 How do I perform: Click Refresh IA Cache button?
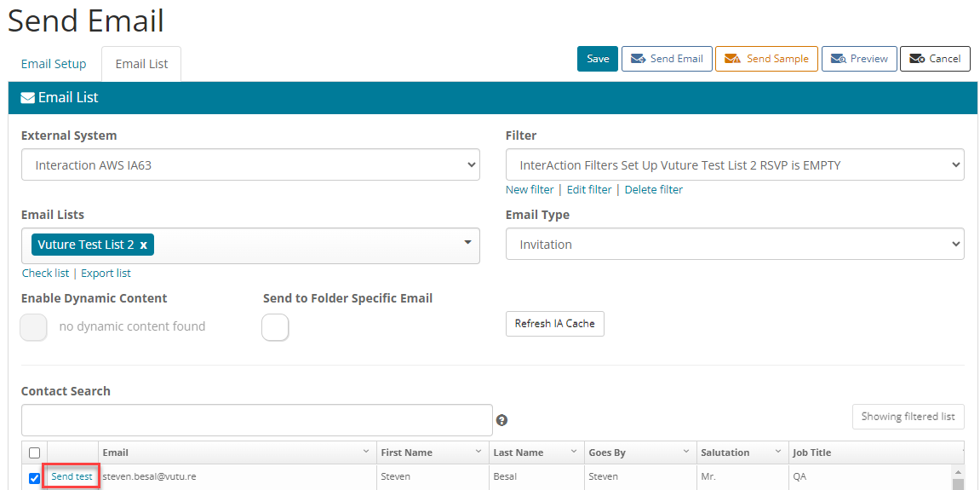click(555, 324)
